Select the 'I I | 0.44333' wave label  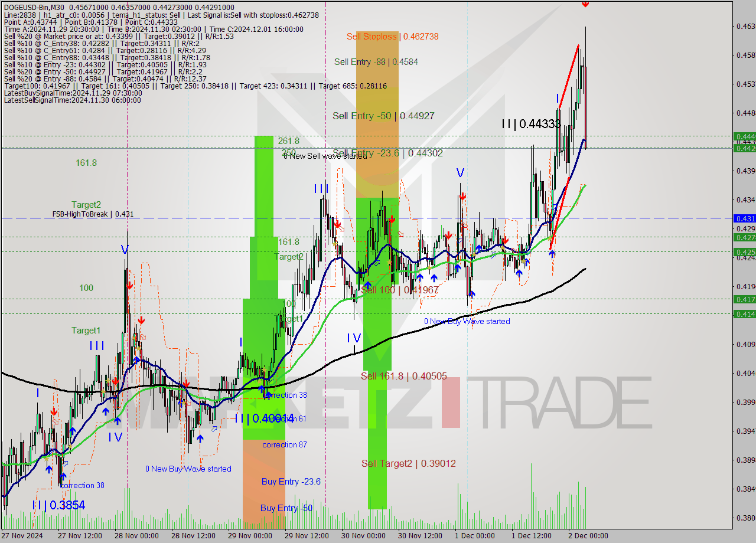tap(531, 124)
